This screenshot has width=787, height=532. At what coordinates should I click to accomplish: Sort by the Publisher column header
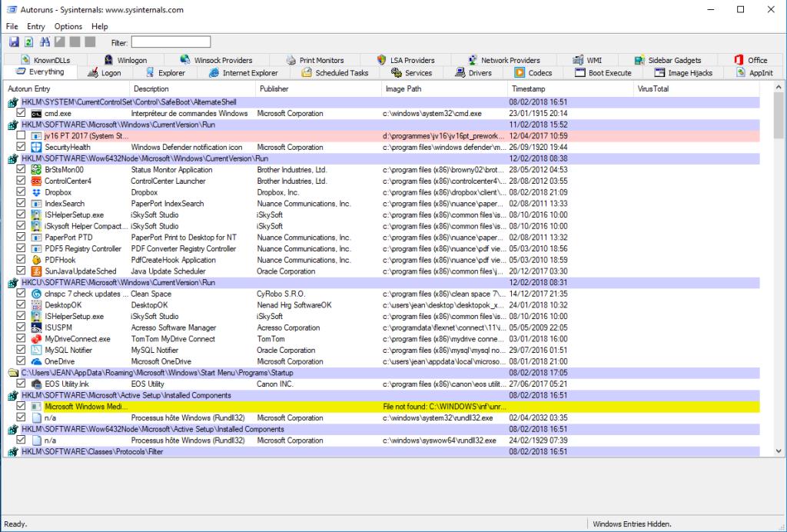click(x=274, y=89)
